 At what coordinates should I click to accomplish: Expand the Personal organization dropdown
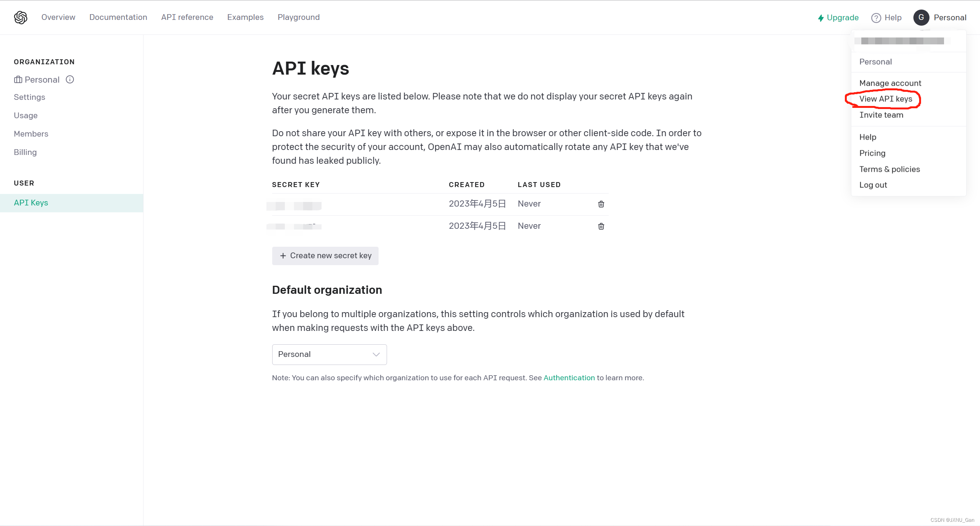[x=329, y=354]
